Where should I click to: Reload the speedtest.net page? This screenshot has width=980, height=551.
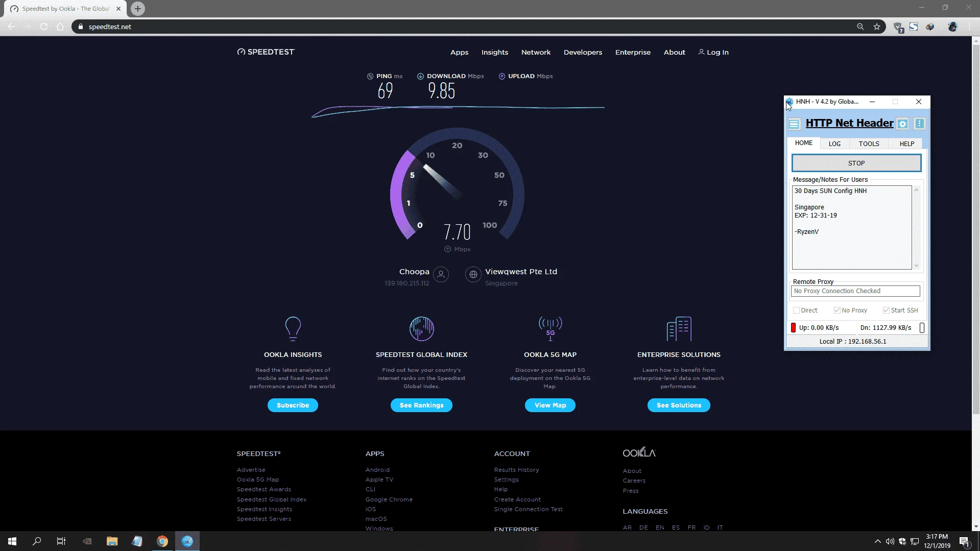point(44,27)
